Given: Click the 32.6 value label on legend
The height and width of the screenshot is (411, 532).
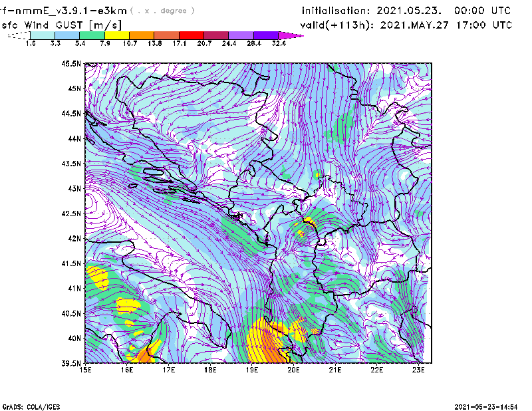Looking at the screenshot, I should 279,43.
